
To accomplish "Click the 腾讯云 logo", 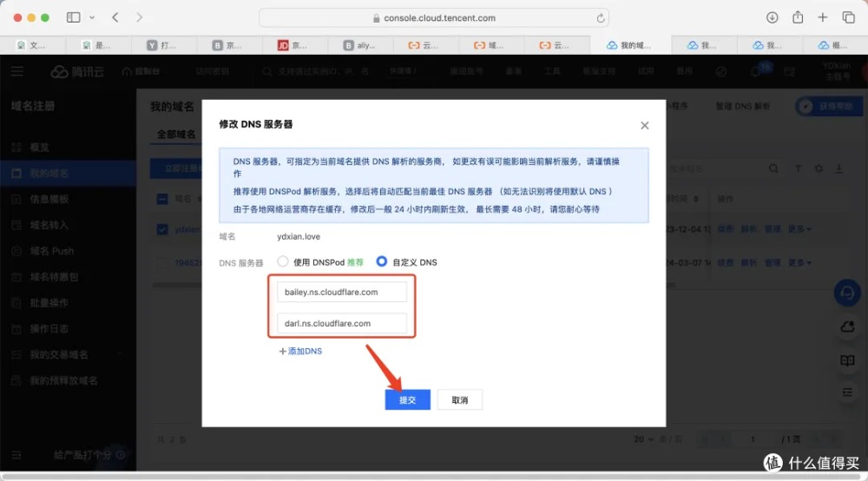I will pyautogui.click(x=77, y=71).
